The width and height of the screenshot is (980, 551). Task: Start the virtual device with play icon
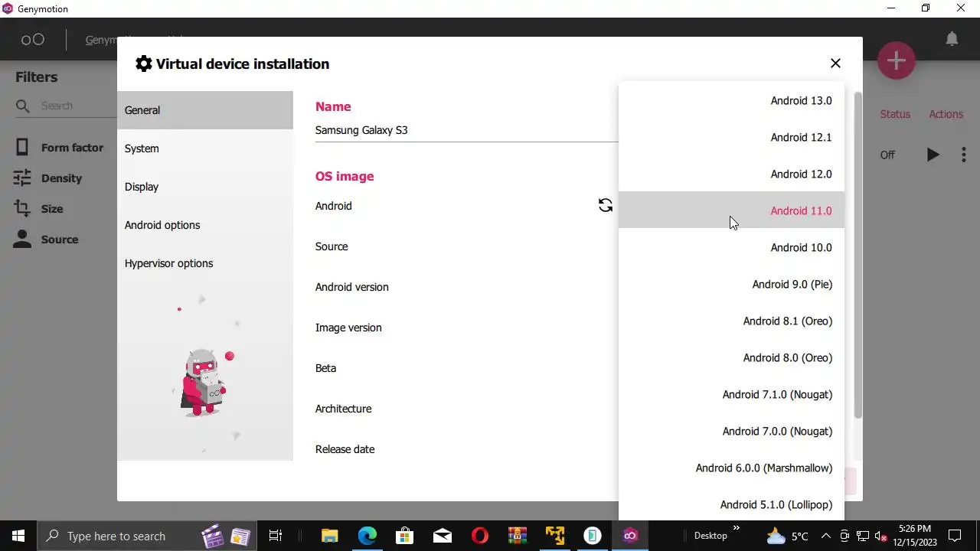tap(933, 155)
